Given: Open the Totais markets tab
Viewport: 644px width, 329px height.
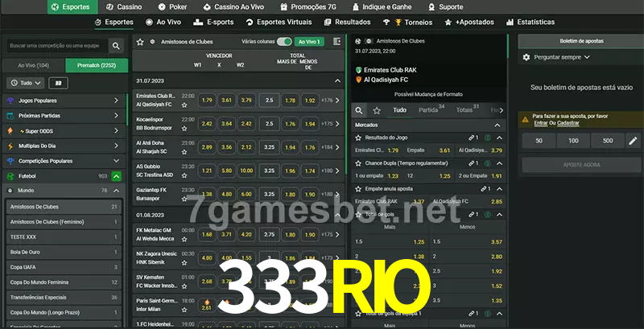Looking at the screenshot, I should [468, 110].
